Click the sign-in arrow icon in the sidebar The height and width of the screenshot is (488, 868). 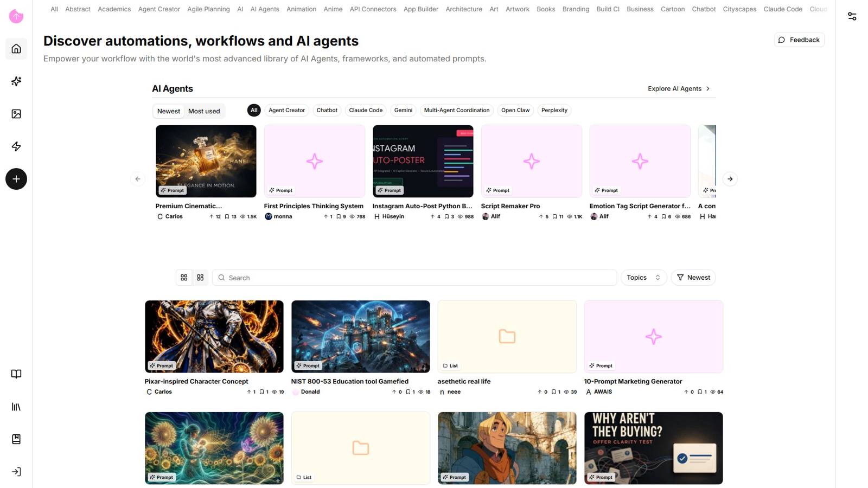pyautogui.click(x=16, y=472)
